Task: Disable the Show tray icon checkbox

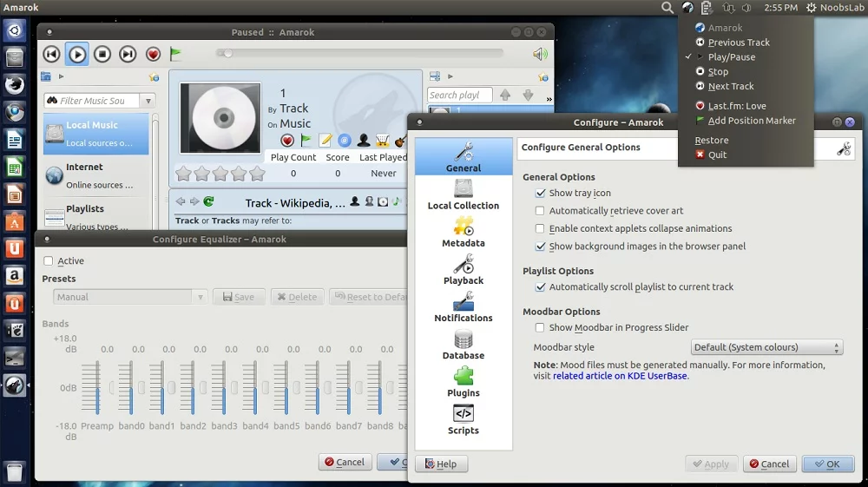Action: click(x=541, y=194)
